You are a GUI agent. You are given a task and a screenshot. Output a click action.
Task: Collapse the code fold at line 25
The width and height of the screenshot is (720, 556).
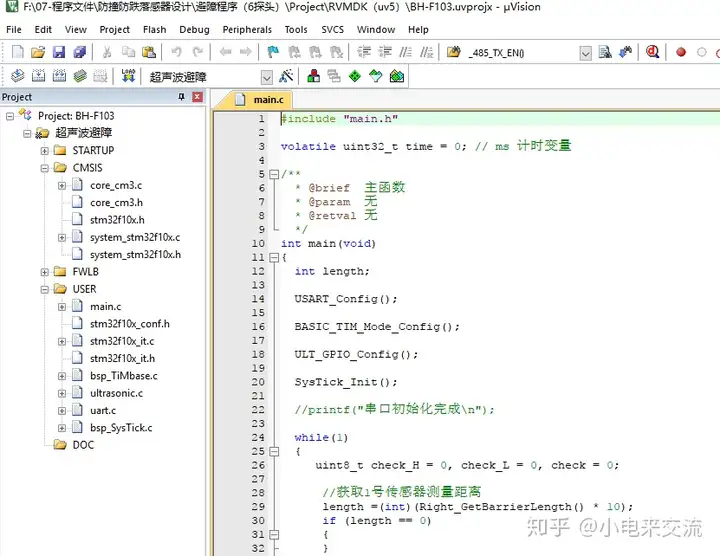[x=274, y=452]
